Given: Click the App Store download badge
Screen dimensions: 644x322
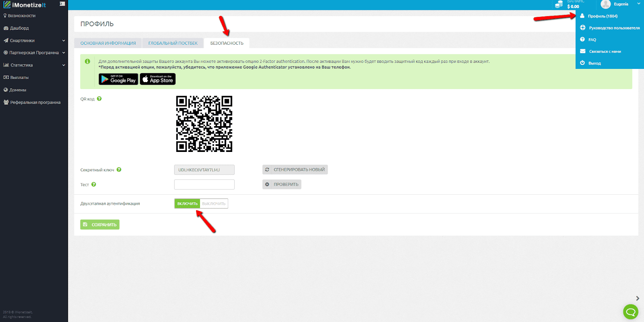Looking at the screenshot, I should click(158, 79).
